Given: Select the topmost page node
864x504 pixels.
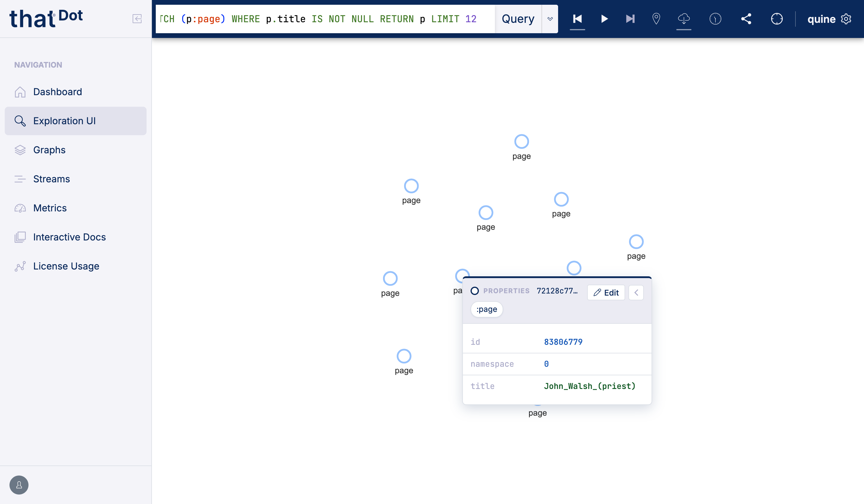Looking at the screenshot, I should click(x=522, y=141).
